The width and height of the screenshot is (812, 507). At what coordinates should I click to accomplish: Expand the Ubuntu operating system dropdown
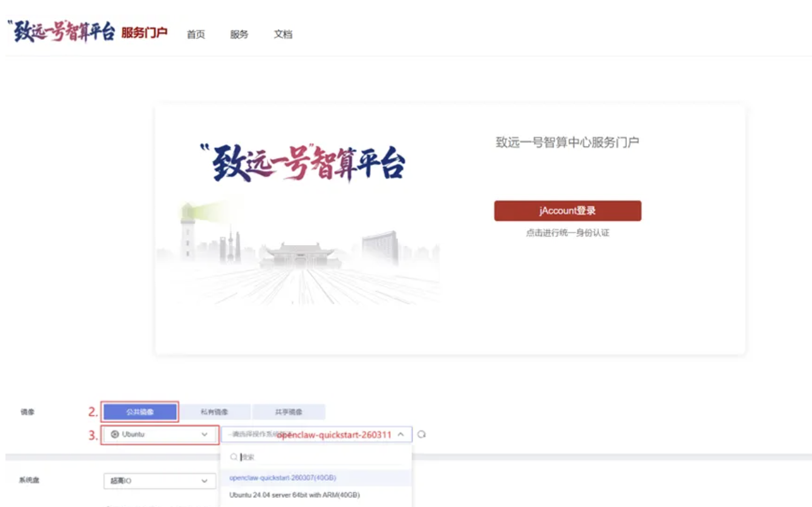coord(204,434)
